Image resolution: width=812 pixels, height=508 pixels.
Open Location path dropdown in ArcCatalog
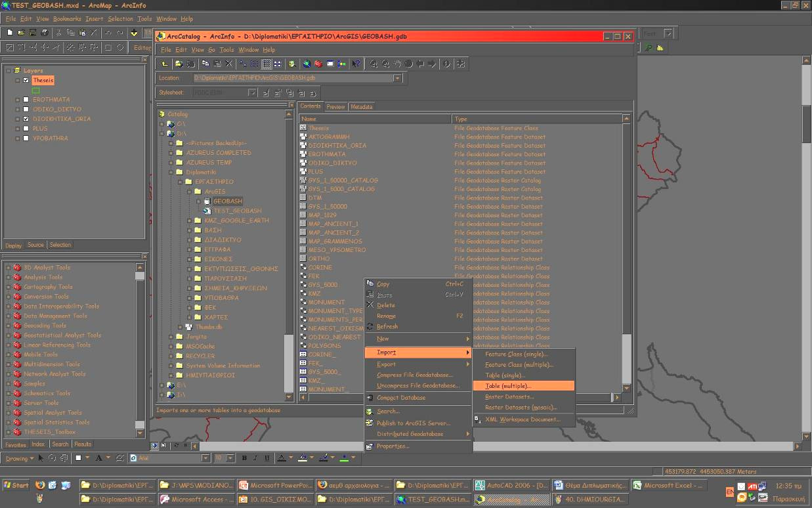click(397, 78)
